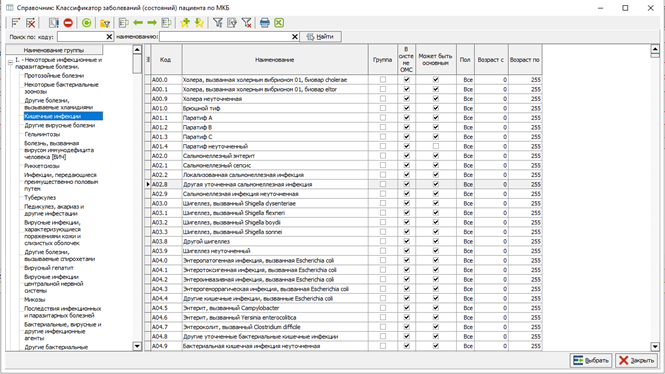Check 'Группа' box for row A03.0
Screen dimensions: 665x374
pyautogui.click(x=383, y=203)
